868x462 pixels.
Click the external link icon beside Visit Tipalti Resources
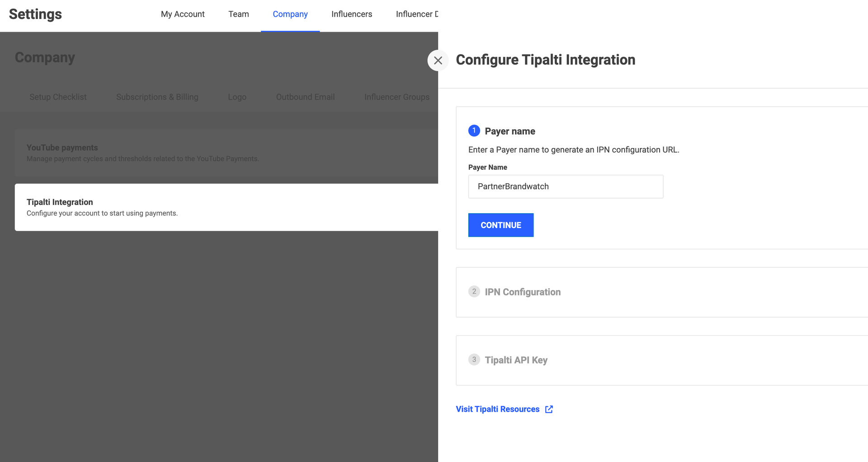coord(549,409)
